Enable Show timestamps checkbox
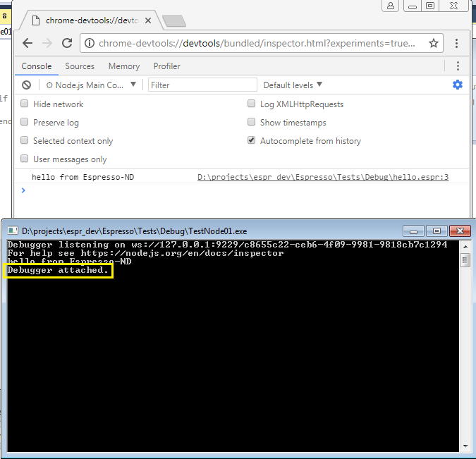This screenshot has height=459, width=476. click(251, 122)
